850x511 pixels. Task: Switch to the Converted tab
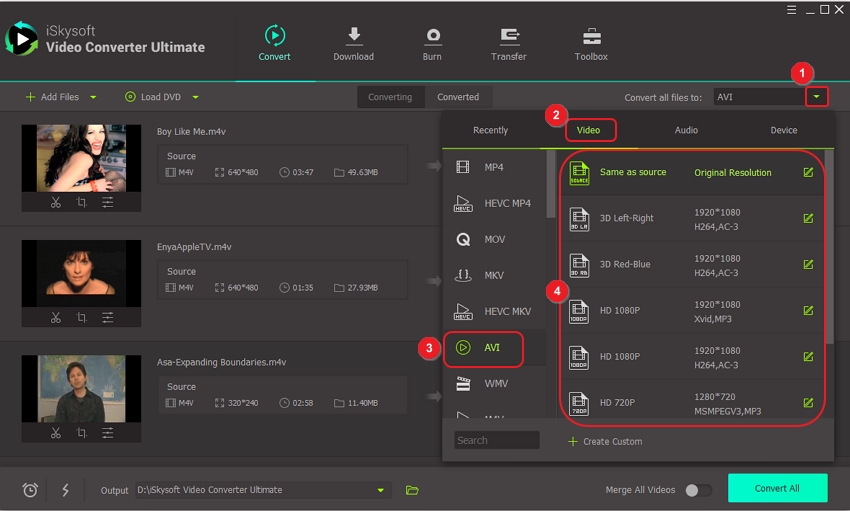coord(458,97)
